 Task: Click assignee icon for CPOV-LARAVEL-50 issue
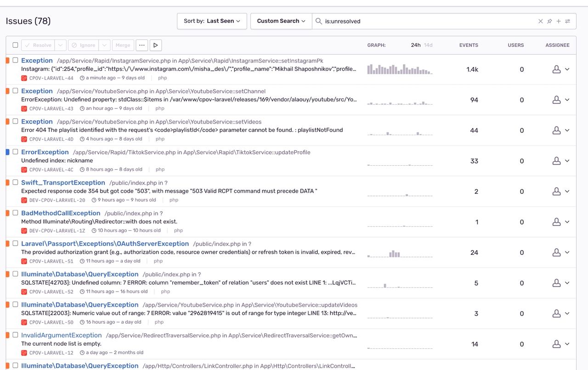click(x=556, y=314)
